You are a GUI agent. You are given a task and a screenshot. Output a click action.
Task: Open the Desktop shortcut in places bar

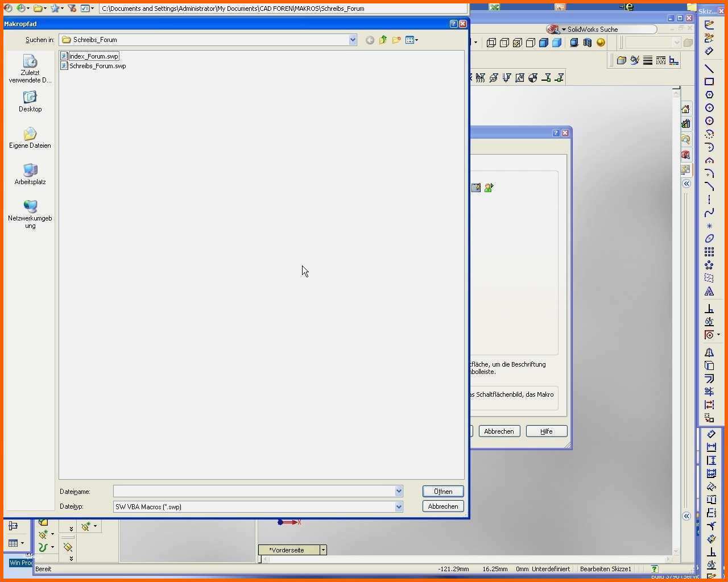pyautogui.click(x=30, y=102)
